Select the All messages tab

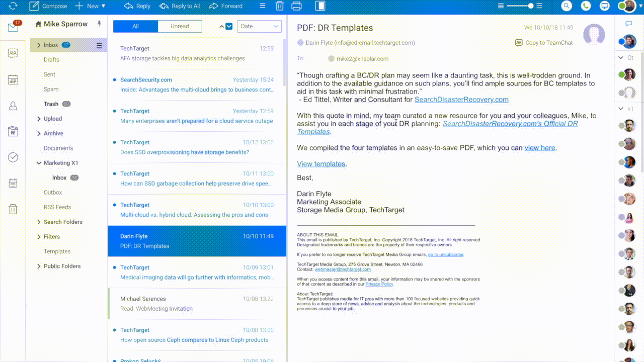click(x=135, y=27)
